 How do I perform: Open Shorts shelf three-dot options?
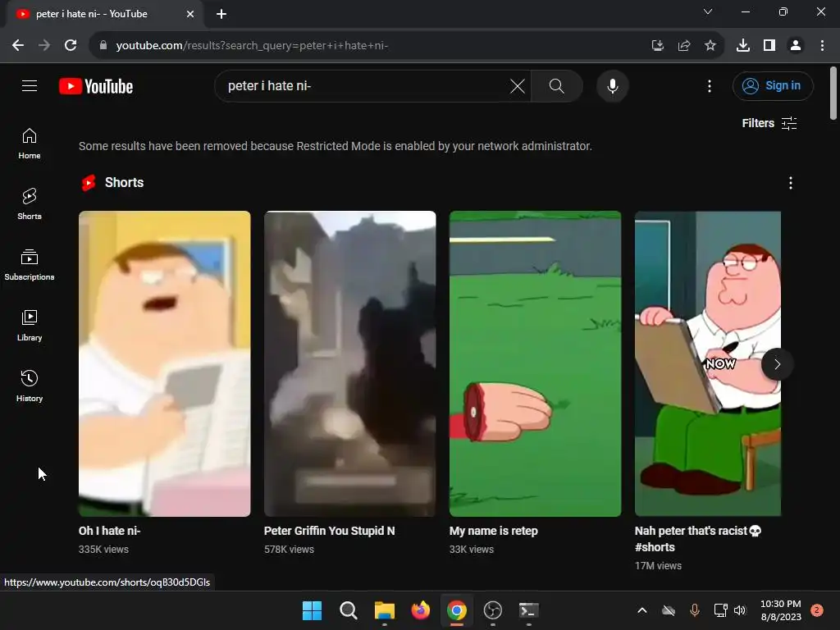click(x=790, y=183)
